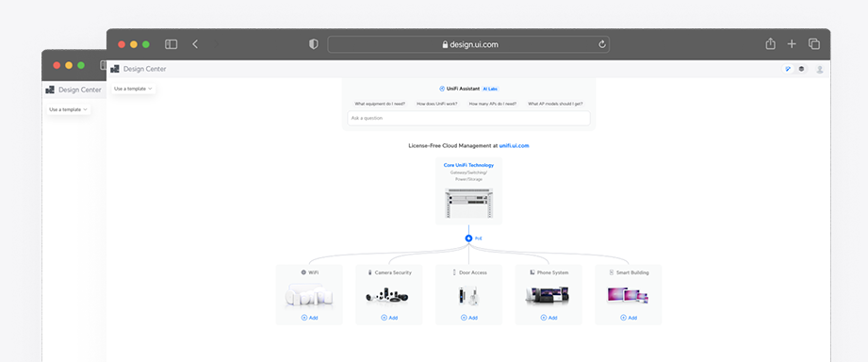Open 'Use a template' dropdown in back window
Screen dimensions: 868x362
(x=68, y=109)
